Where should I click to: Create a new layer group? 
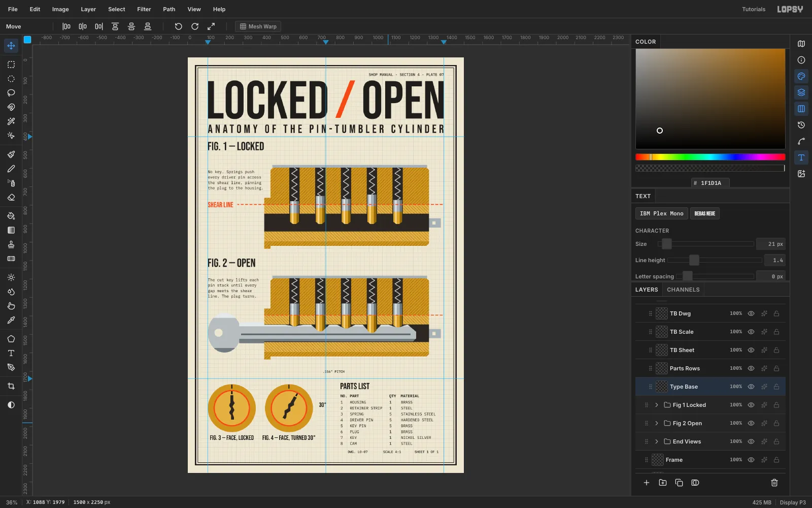[x=663, y=483]
